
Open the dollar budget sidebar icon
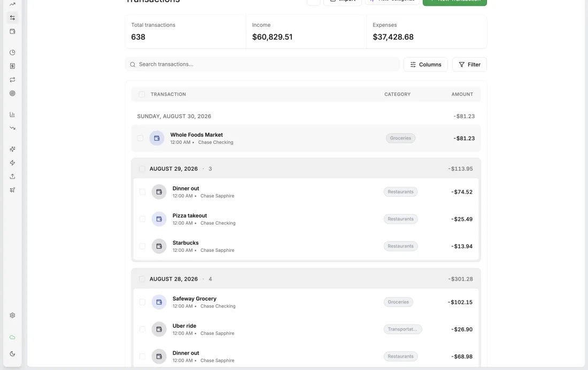pyautogui.click(x=12, y=66)
